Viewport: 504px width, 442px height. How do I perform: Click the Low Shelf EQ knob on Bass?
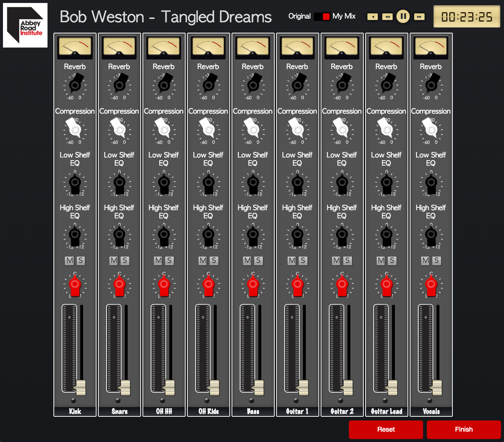pyautogui.click(x=253, y=183)
